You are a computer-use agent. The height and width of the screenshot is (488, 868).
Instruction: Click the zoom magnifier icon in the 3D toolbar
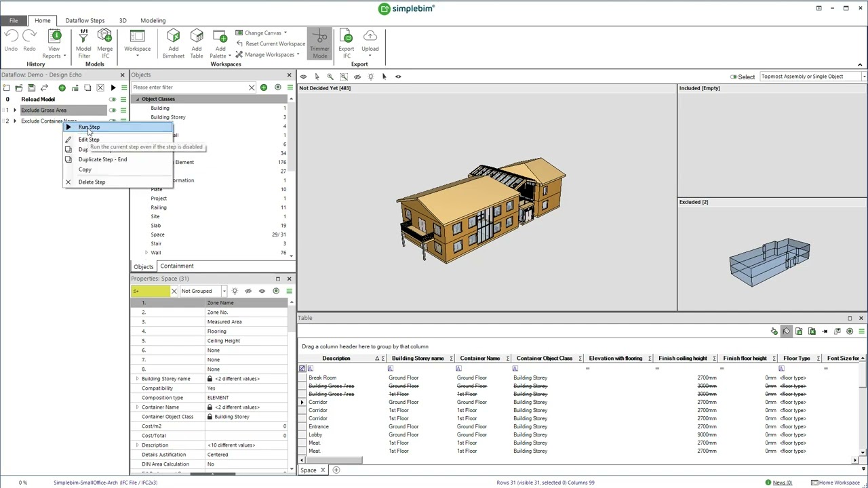[x=330, y=77]
